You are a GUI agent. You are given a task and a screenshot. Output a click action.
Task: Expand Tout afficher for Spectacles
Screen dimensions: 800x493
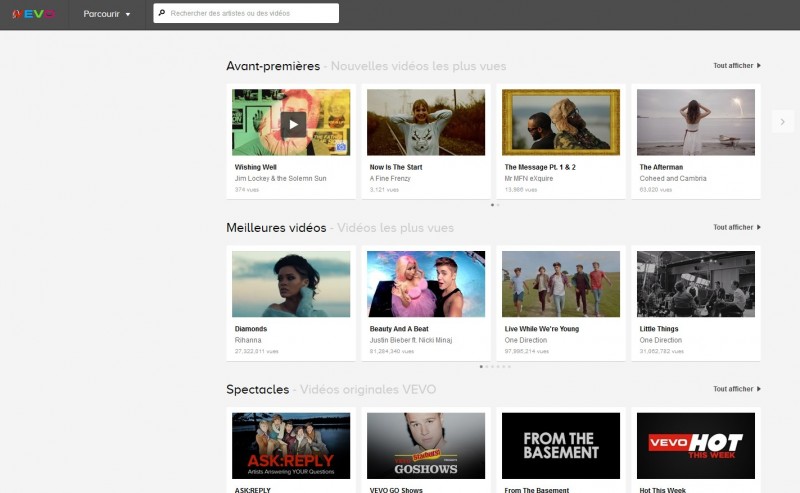[x=737, y=389]
